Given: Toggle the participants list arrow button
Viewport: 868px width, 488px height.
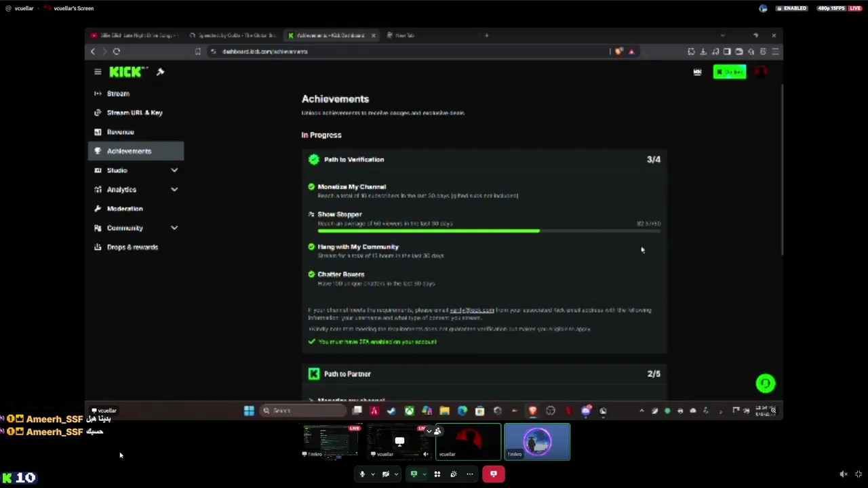Looking at the screenshot, I should 433,431.
